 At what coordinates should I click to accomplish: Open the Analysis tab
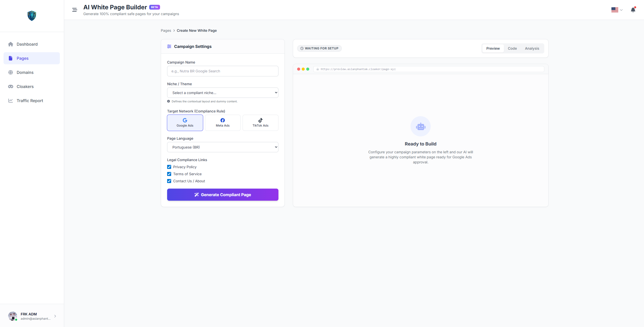pyautogui.click(x=532, y=48)
